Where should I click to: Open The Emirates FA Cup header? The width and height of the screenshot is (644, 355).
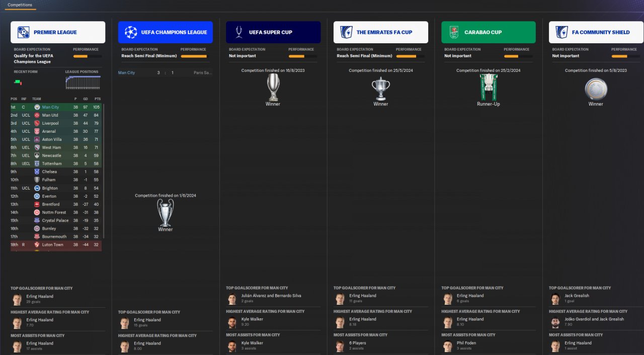click(x=381, y=32)
